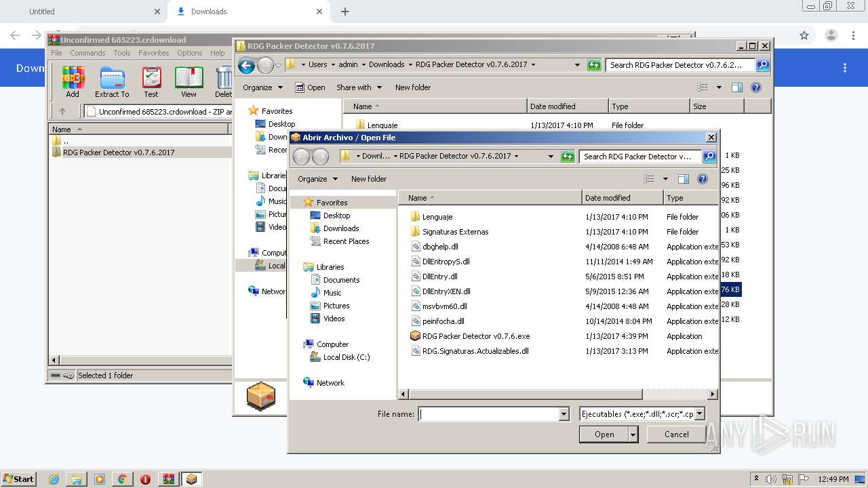Open Chrome profile avatar icon
Viewport: 868px width, 488px height.
(831, 35)
